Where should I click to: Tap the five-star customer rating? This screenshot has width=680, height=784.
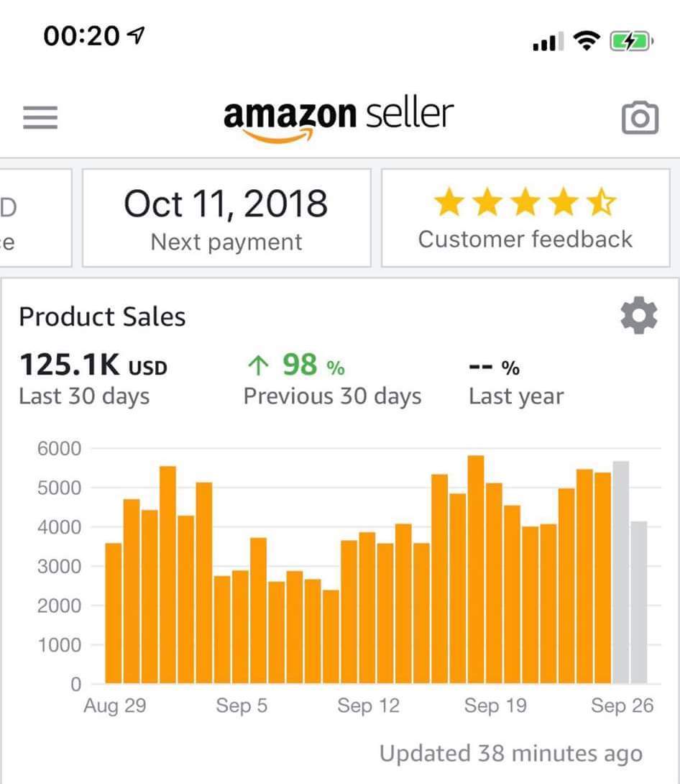[525, 202]
